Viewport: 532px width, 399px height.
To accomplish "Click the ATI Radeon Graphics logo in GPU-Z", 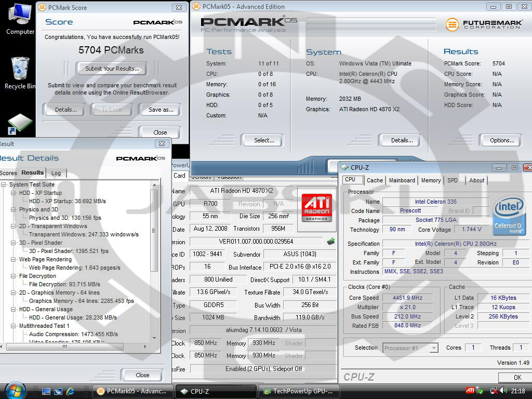I will pyautogui.click(x=316, y=208).
